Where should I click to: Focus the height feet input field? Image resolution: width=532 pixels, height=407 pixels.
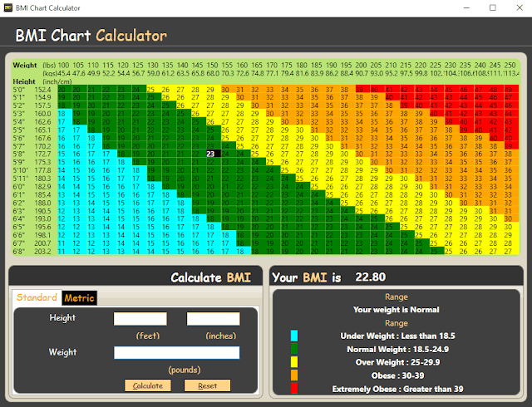pyautogui.click(x=140, y=319)
